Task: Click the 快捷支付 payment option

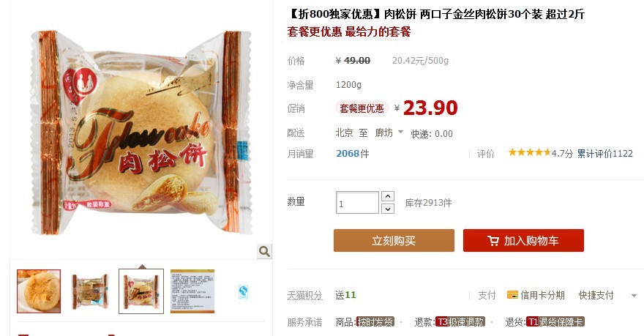Action: pyautogui.click(x=596, y=295)
